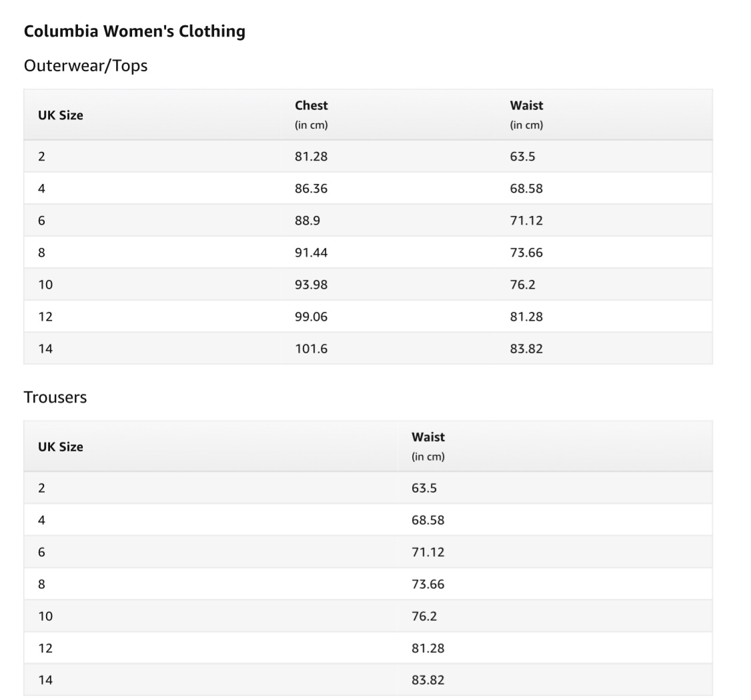Click chest value 99.06 for size 12
751x700 pixels.
(311, 317)
